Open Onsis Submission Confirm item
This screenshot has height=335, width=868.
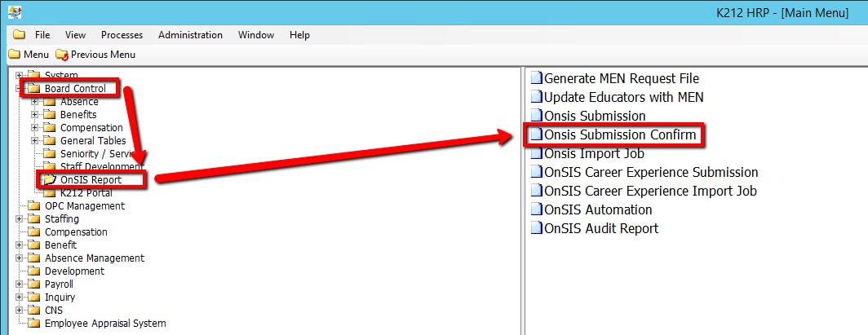(x=620, y=135)
